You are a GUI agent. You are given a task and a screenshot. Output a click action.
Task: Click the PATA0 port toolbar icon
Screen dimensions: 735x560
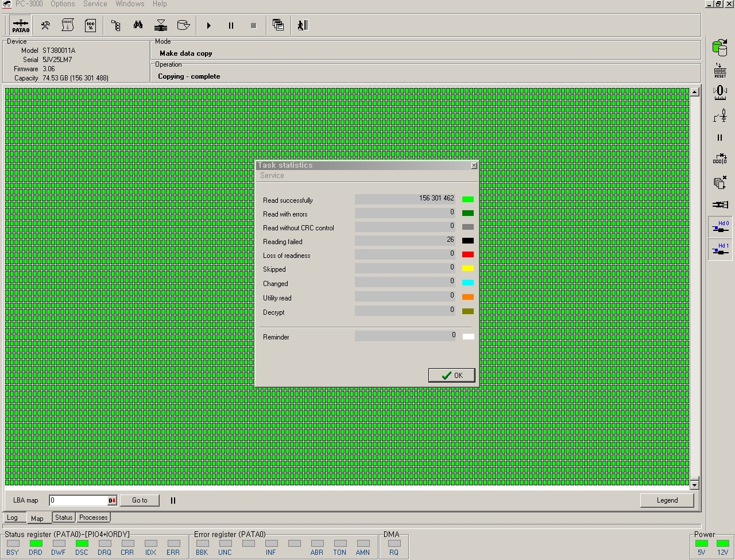pos(21,25)
